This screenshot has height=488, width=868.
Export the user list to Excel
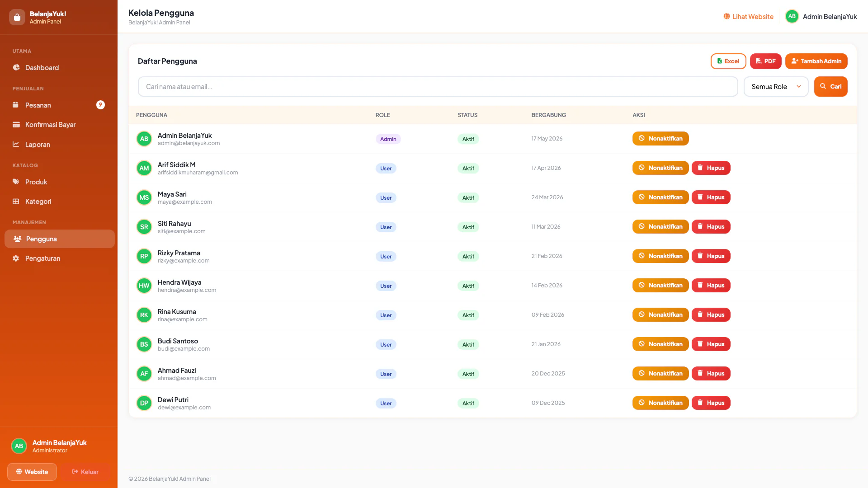coord(728,61)
